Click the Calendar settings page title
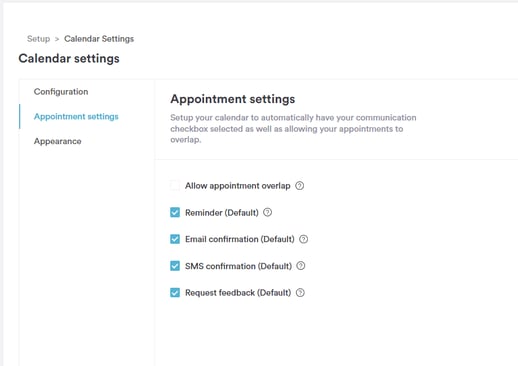Image resolution: width=518 pixels, height=366 pixels. [69, 58]
